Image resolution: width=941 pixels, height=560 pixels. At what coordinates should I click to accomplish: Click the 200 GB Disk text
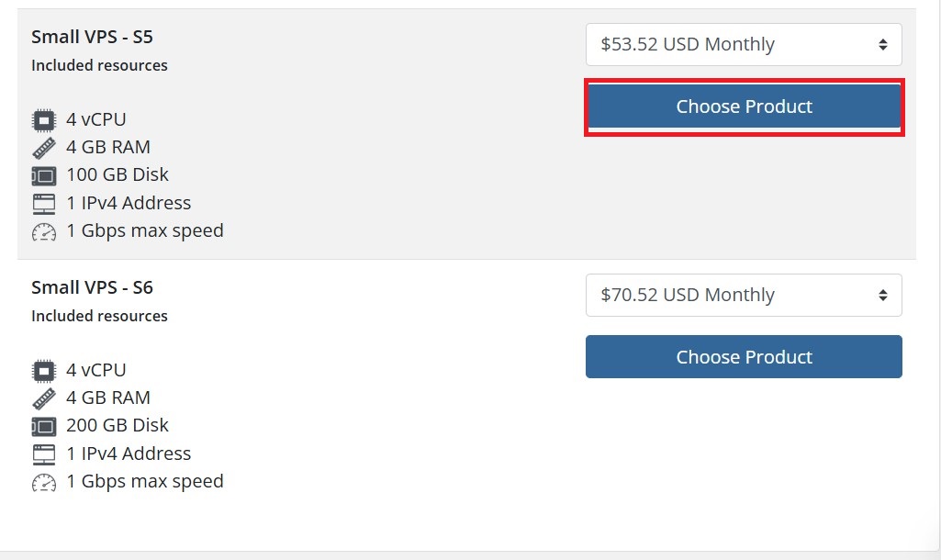[118, 426]
